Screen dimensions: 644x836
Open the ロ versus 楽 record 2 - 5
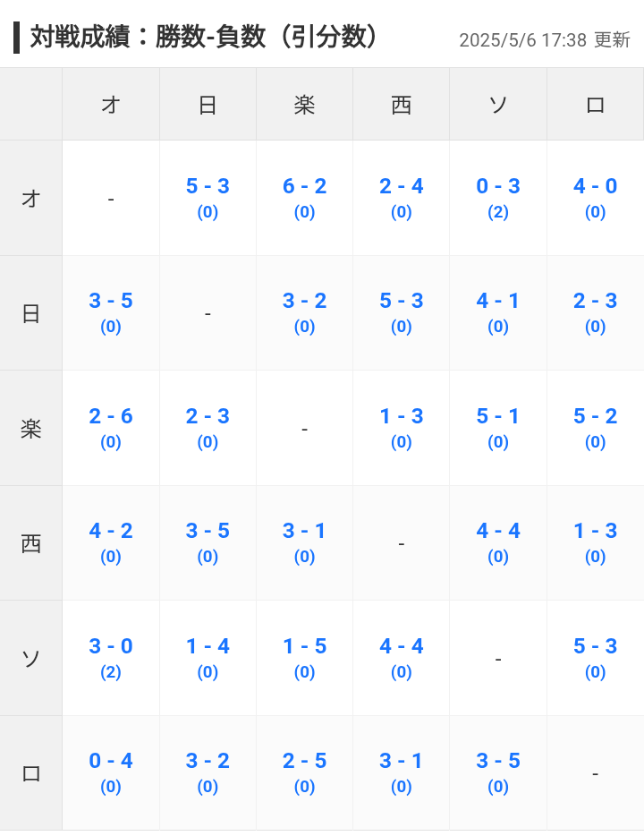[304, 772]
